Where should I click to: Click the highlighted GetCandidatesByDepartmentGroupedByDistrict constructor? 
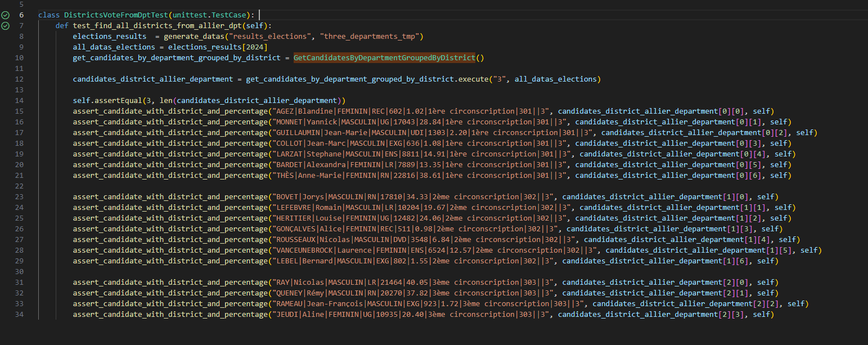click(x=384, y=58)
